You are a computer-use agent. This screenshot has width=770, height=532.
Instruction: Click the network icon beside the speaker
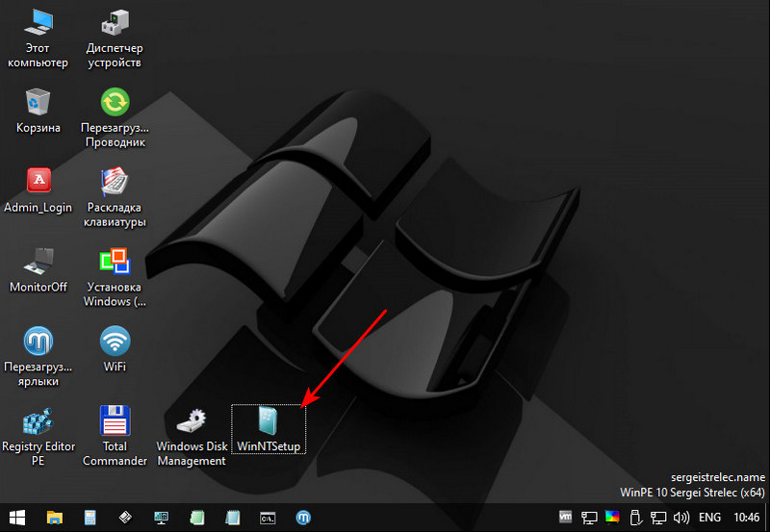tap(658, 518)
